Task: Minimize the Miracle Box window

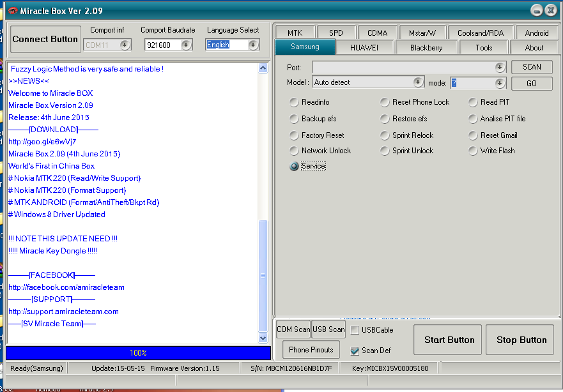Action: tap(536, 10)
